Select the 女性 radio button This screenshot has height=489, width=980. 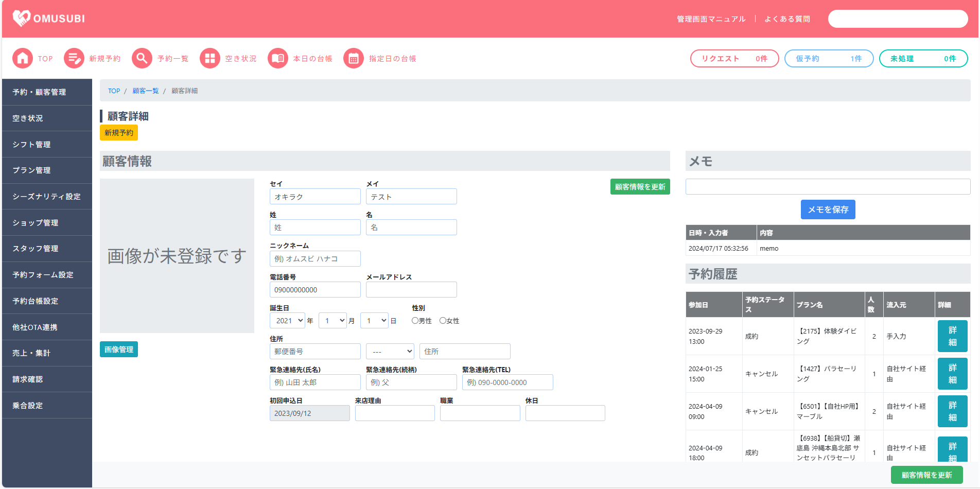point(443,321)
